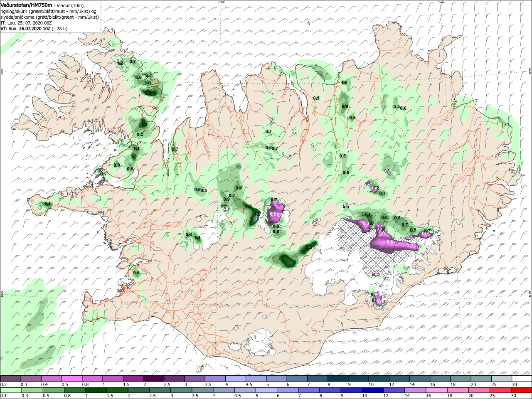The width and height of the screenshot is (532, 399).
Task: Click the top-row legend swatch labeled 0.2
Action: 10,379
